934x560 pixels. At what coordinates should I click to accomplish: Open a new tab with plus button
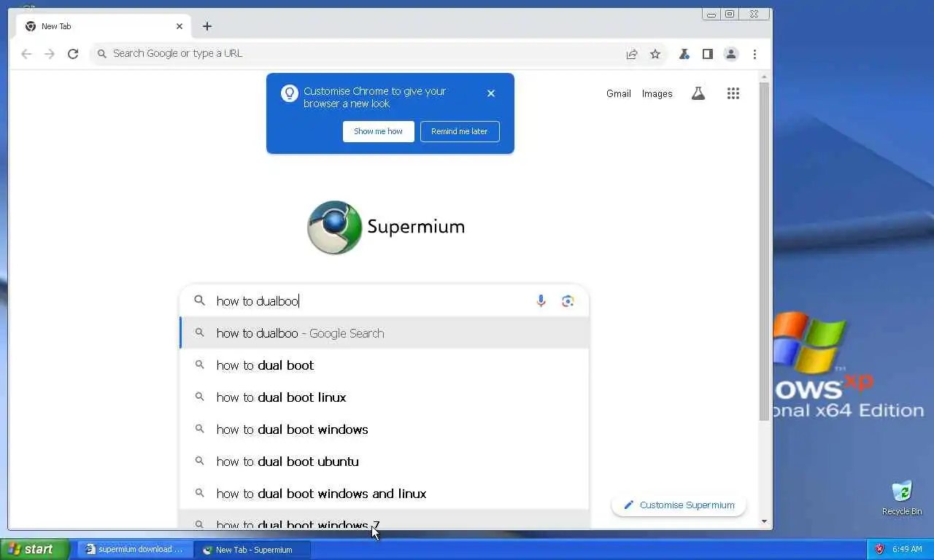[207, 26]
